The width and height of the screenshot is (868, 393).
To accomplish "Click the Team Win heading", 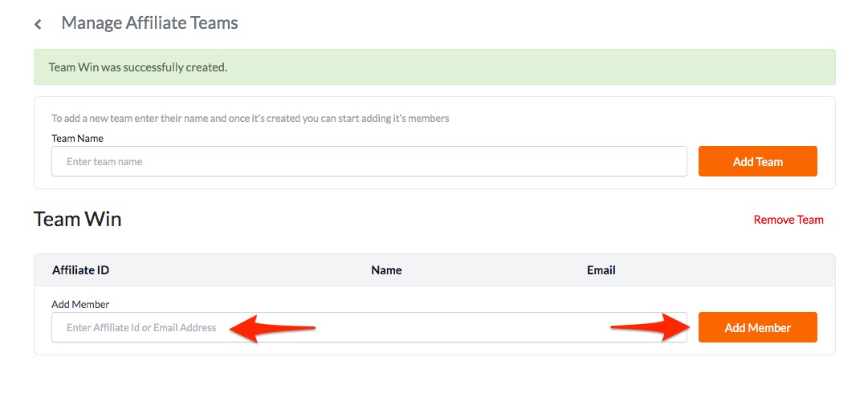I will (78, 220).
